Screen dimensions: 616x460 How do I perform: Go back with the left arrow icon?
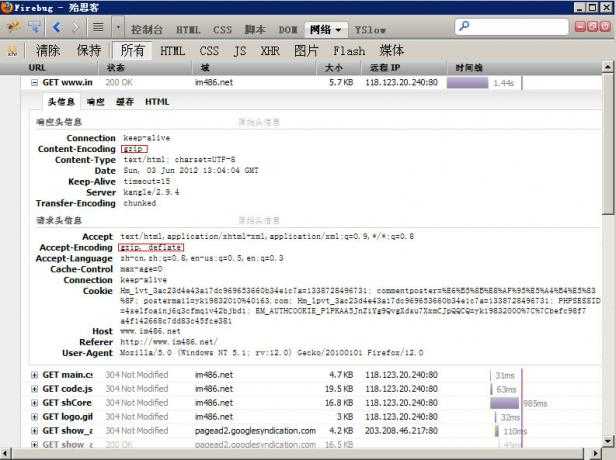coord(57,27)
